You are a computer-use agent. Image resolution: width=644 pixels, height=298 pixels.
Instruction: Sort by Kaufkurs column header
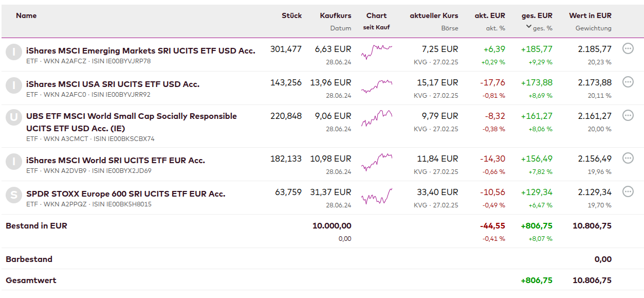[x=335, y=15]
